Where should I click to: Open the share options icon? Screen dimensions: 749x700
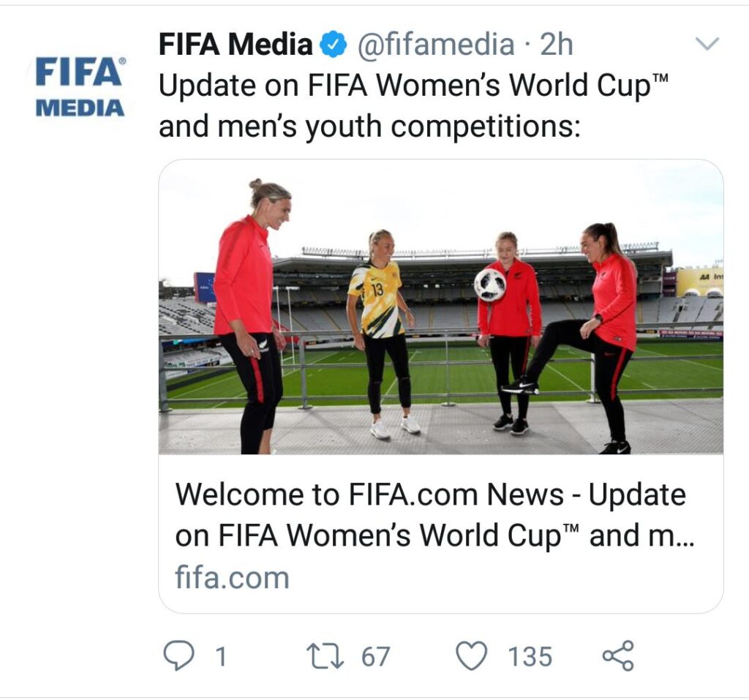coord(618,655)
